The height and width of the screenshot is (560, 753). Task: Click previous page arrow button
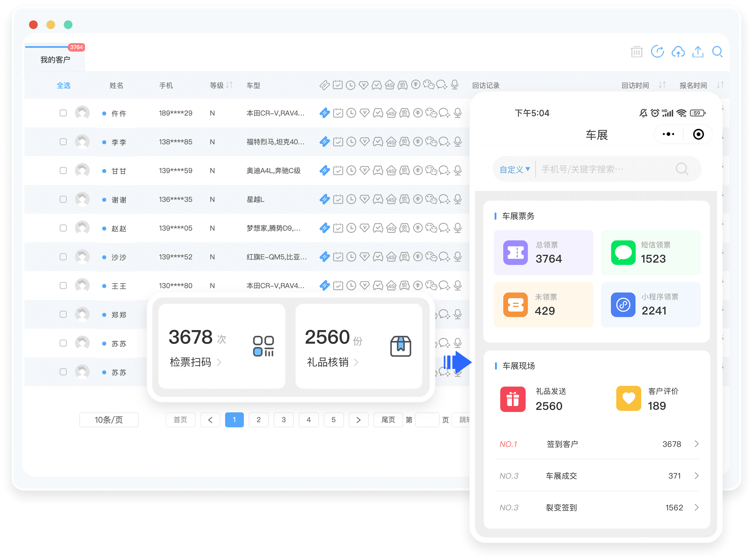coord(210,420)
